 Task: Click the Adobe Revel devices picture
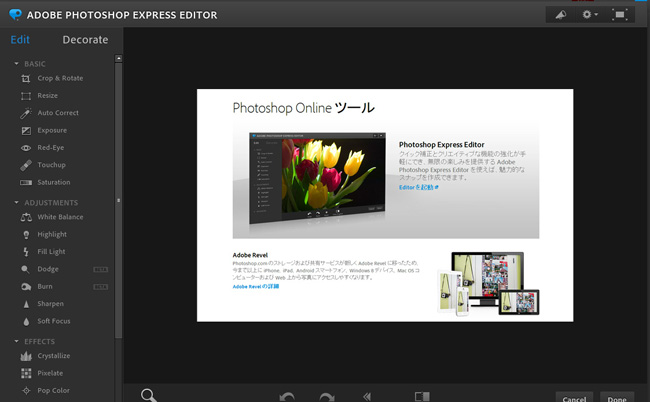[488, 284]
